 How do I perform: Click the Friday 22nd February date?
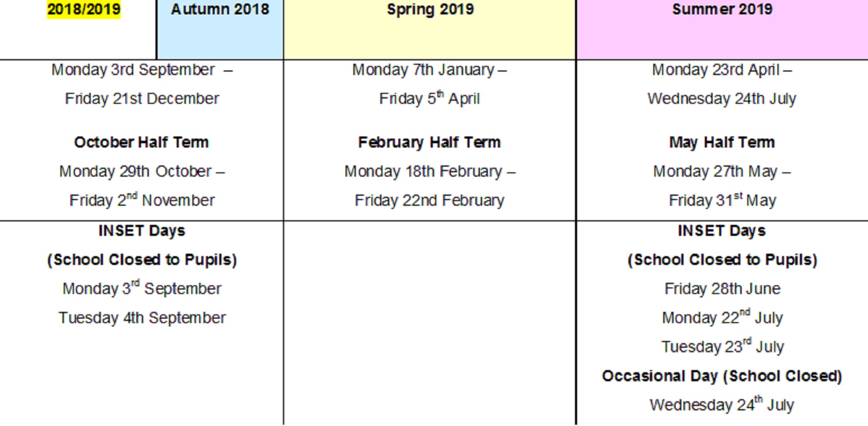click(x=429, y=201)
